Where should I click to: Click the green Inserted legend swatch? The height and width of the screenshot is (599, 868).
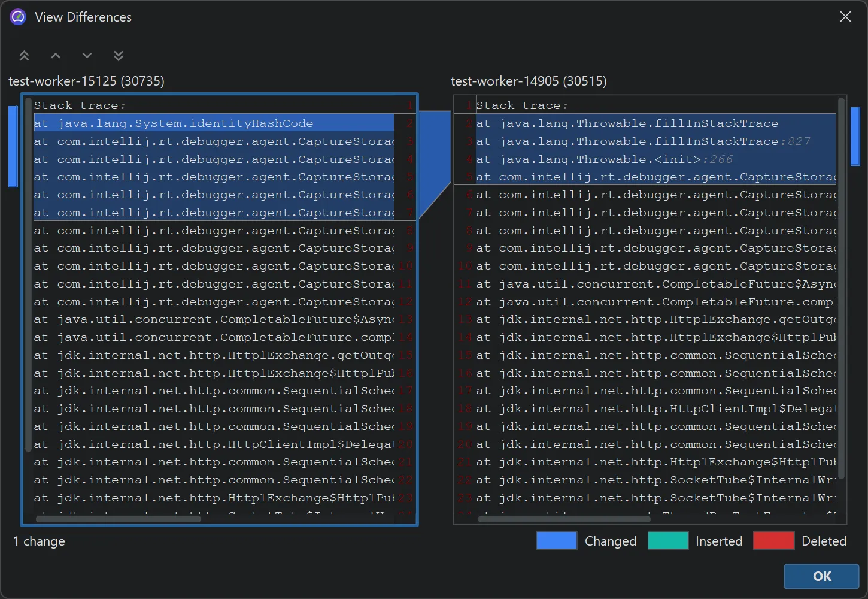tap(668, 540)
